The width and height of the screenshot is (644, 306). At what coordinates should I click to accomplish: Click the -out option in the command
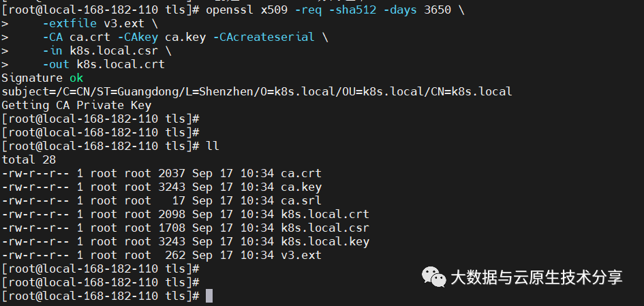pos(55,64)
